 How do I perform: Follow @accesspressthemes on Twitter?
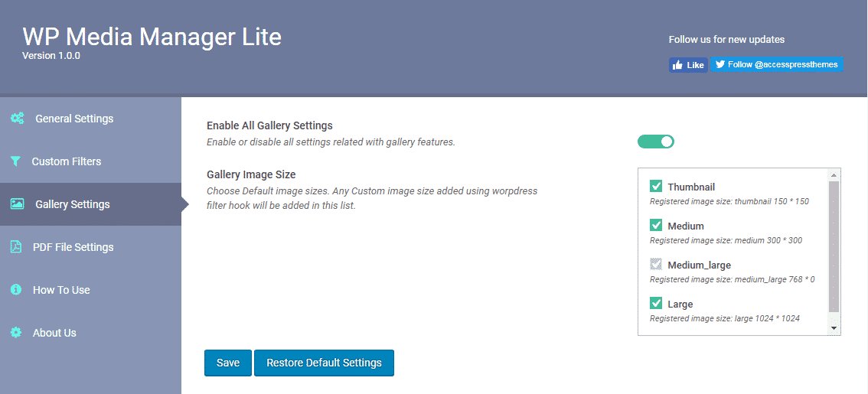777,65
